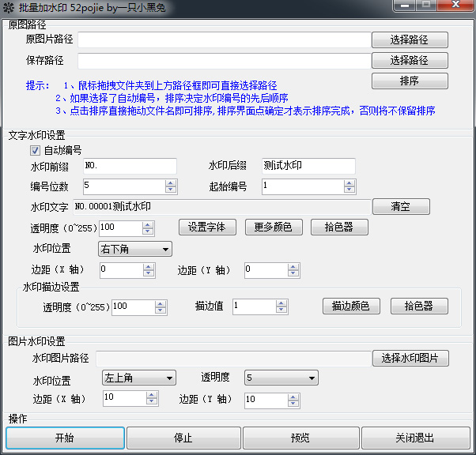Click the 水印图片路径 field
This screenshot has height=455, width=476.
click(x=233, y=359)
